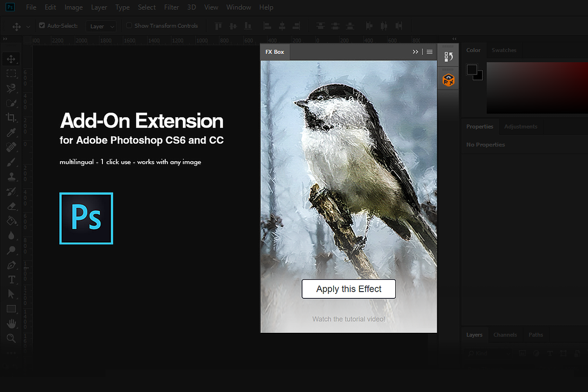588x392 pixels.
Task: Select the Brush tool
Action: coord(11,162)
